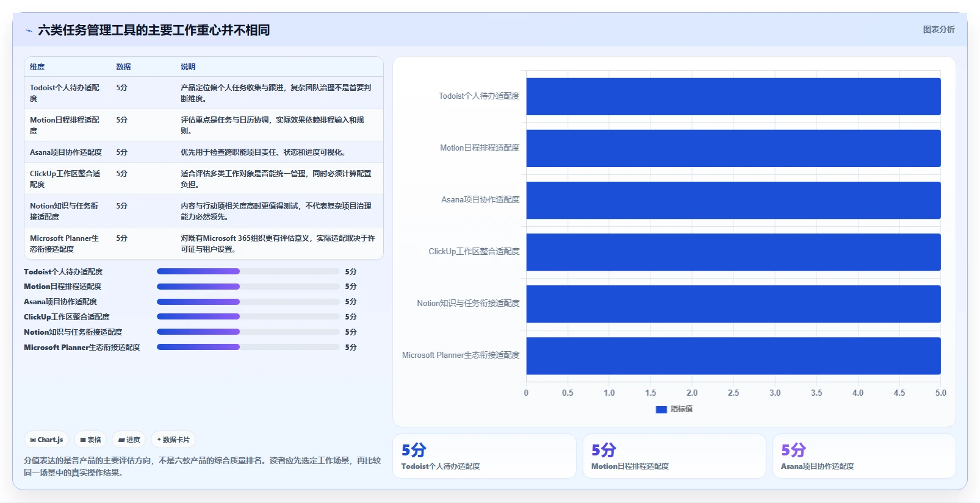Click the Notion知识与任务衔接适配度 chart axis label
Viewport: 980px width, 503px height.
(468, 304)
